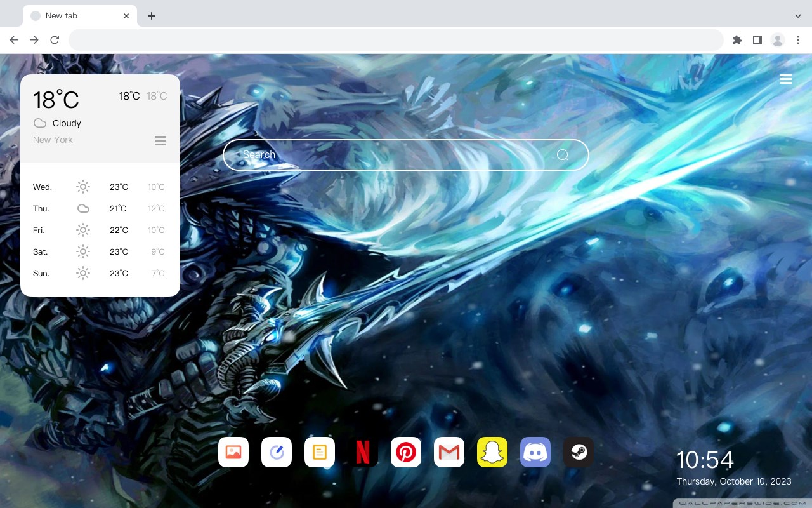
Task: Open the Snapchat shortcut
Action: pyautogui.click(x=492, y=452)
